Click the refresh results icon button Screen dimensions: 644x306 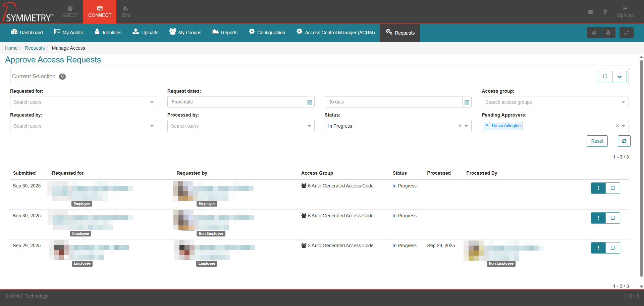(x=624, y=141)
